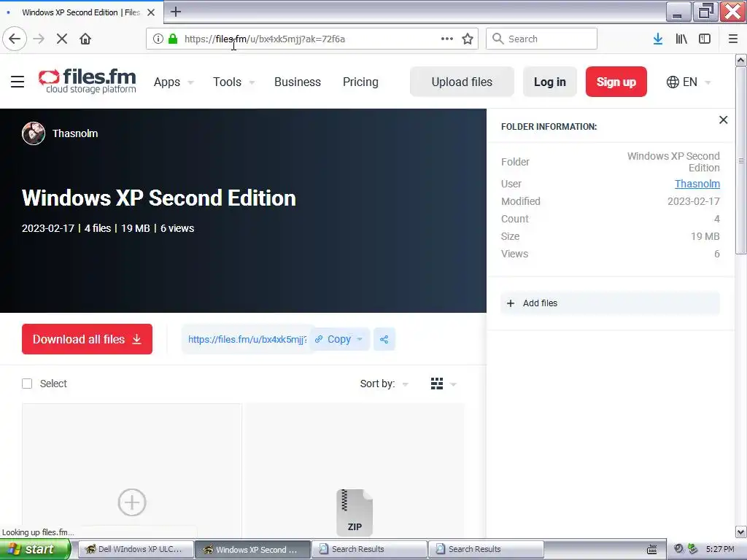The height and width of the screenshot is (560, 747).
Task: Switch to Dell Windows XP ULC taskbar window
Action: coord(136,549)
